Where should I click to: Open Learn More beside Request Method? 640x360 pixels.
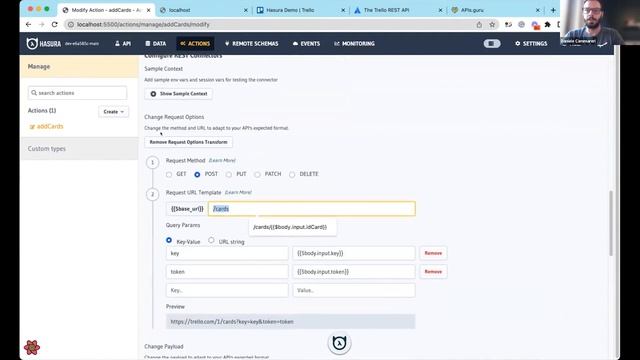[x=222, y=160]
